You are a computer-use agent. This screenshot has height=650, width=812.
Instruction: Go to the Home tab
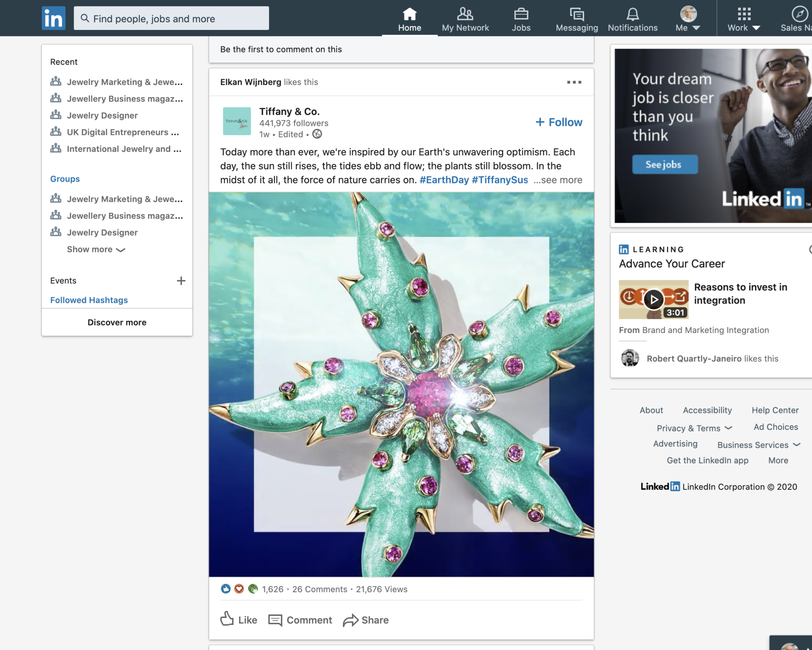tap(409, 19)
